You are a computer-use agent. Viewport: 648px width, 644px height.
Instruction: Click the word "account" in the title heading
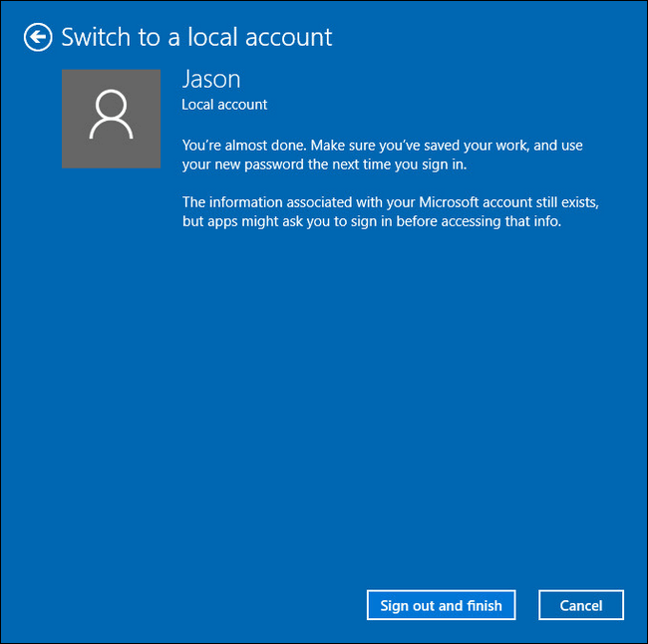click(x=289, y=38)
